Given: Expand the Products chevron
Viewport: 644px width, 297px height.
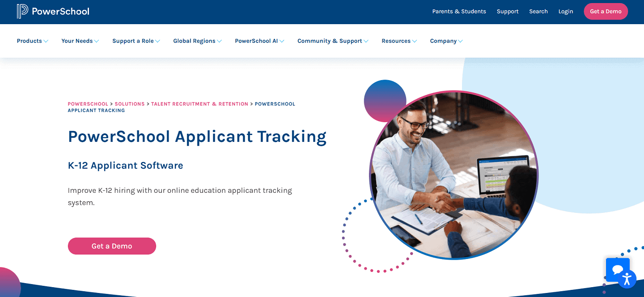Looking at the screenshot, I should tap(46, 41).
